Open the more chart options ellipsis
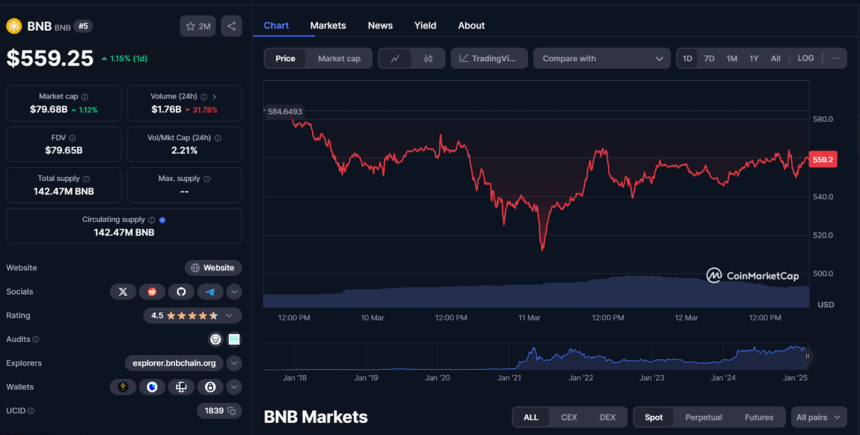Image resolution: width=860 pixels, height=435 pixels. [836, 58]
